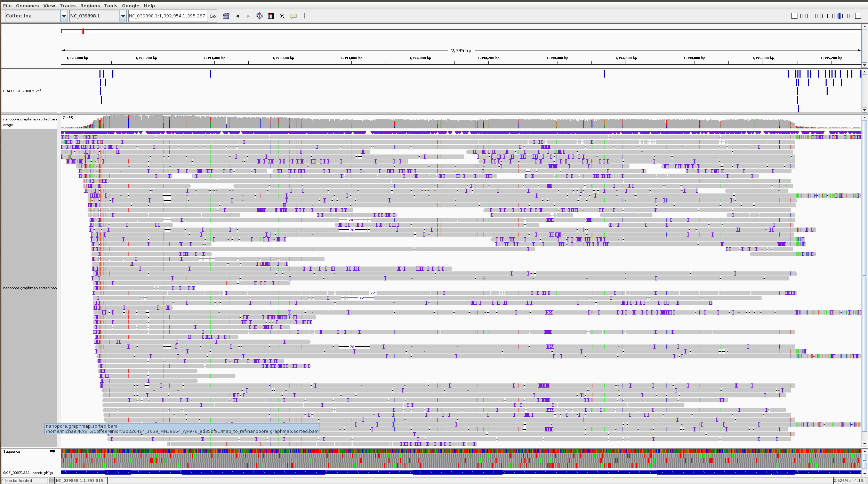Click the Go button

tap(212, 16)
